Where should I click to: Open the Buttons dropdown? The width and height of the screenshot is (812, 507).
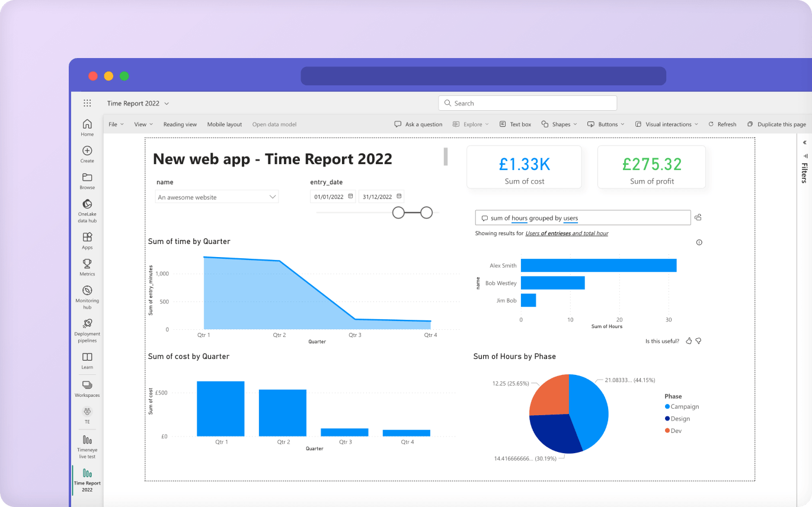tap(606, 124)
